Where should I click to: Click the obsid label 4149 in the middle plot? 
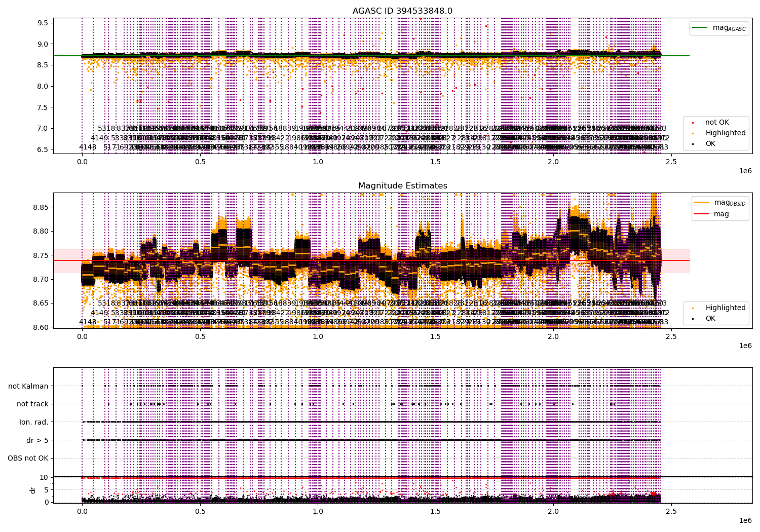point(99,313)
